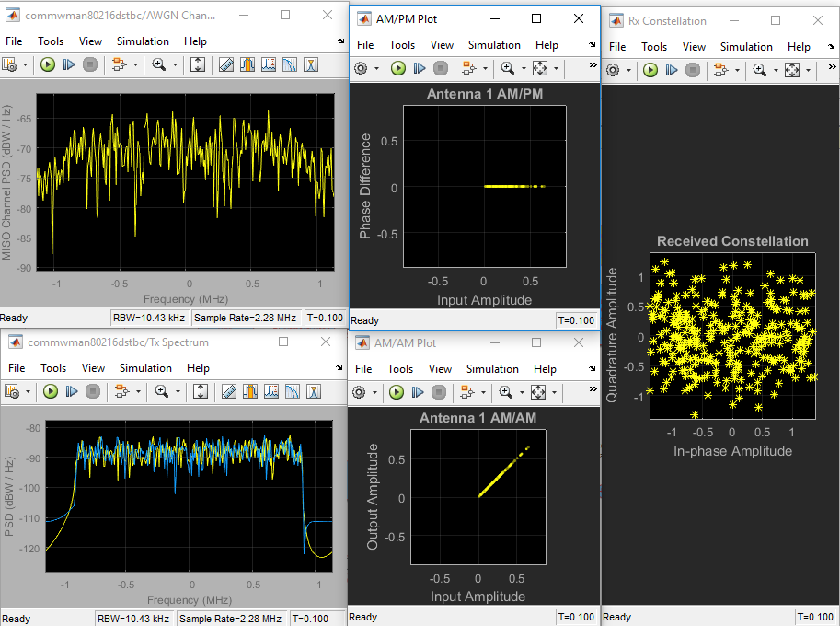The image size is (840, 626).
Task: Open View menu in AWGN Channel window
Action: click(90, 41)
